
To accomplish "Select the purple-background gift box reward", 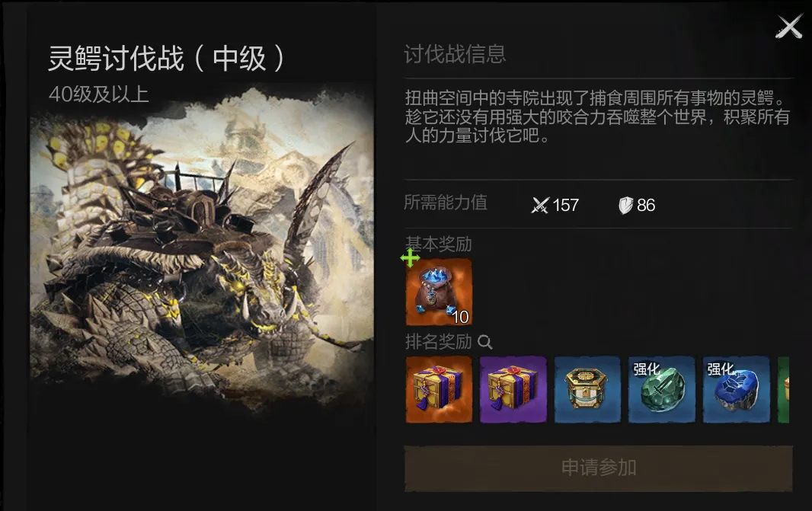I will click(x=513, y=389).
